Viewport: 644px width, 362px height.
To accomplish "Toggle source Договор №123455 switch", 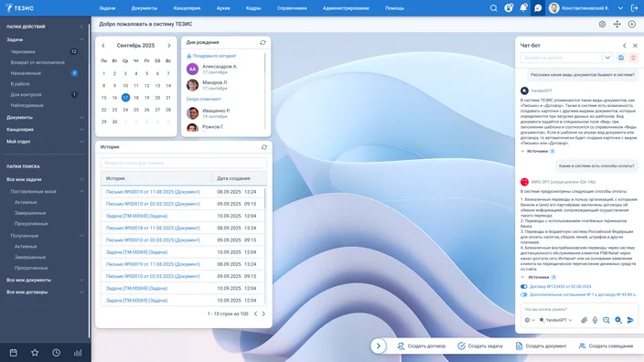I will coord(523,286).
